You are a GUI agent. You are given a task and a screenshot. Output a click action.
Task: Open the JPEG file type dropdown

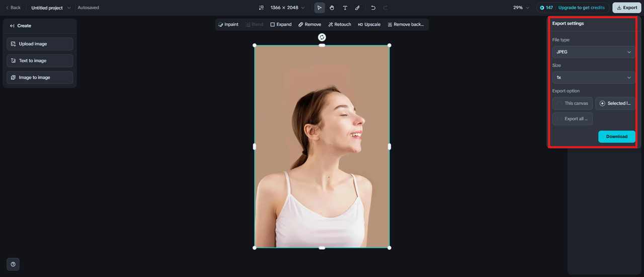click(x=594, y=52)
